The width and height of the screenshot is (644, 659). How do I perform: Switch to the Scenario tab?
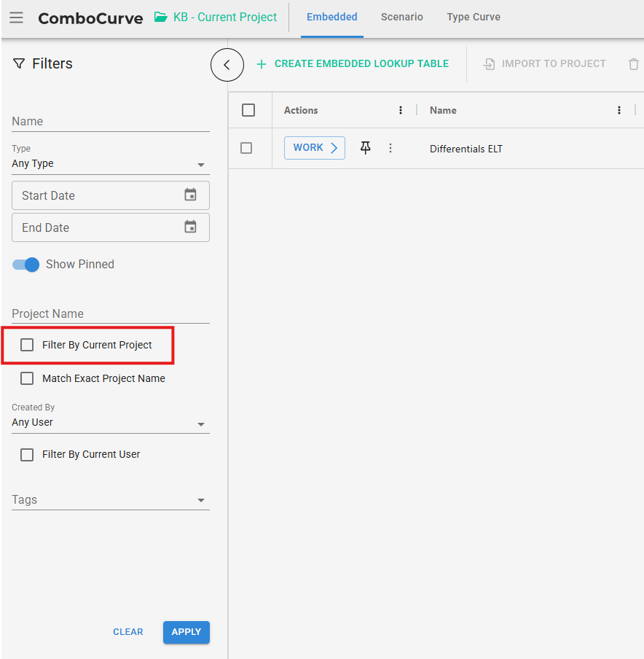pos(401,17)
